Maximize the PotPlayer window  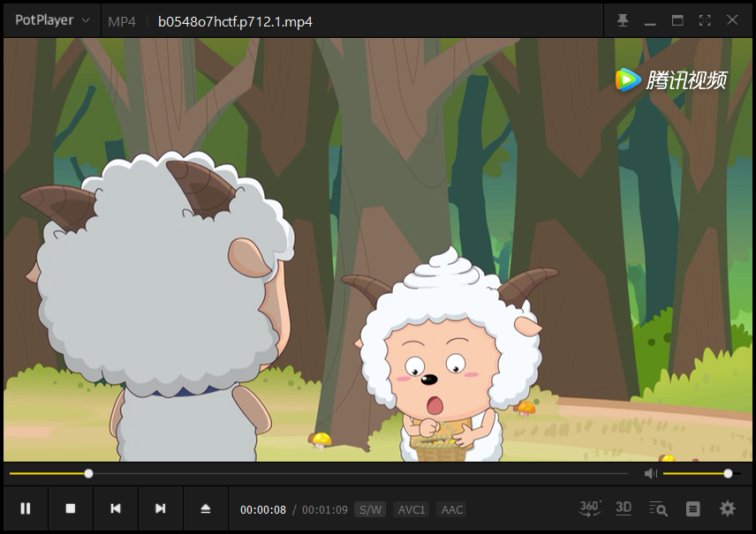pyautogui.click(x=677, y=20)
